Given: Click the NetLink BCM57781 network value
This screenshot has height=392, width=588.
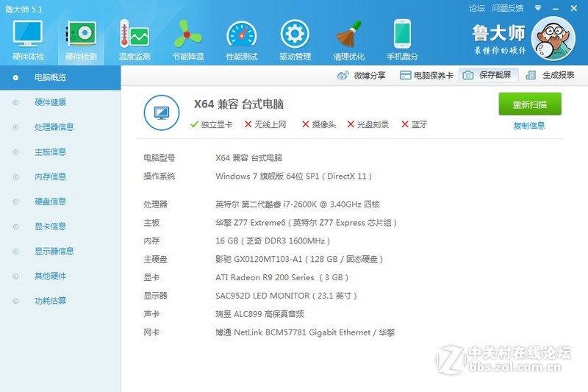Looking at the screenshot, I should (x=305, y=332).
